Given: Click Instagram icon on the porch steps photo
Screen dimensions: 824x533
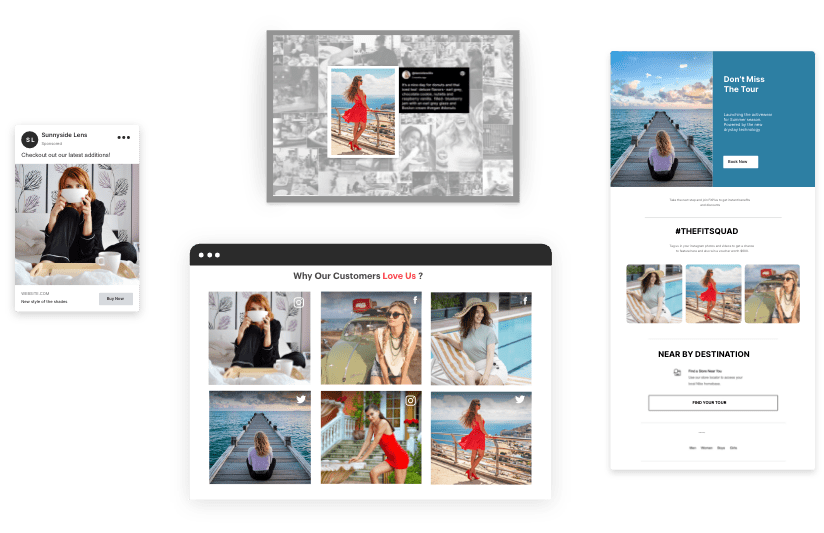Looking at the screenshot, I should [x=410, y=401].
